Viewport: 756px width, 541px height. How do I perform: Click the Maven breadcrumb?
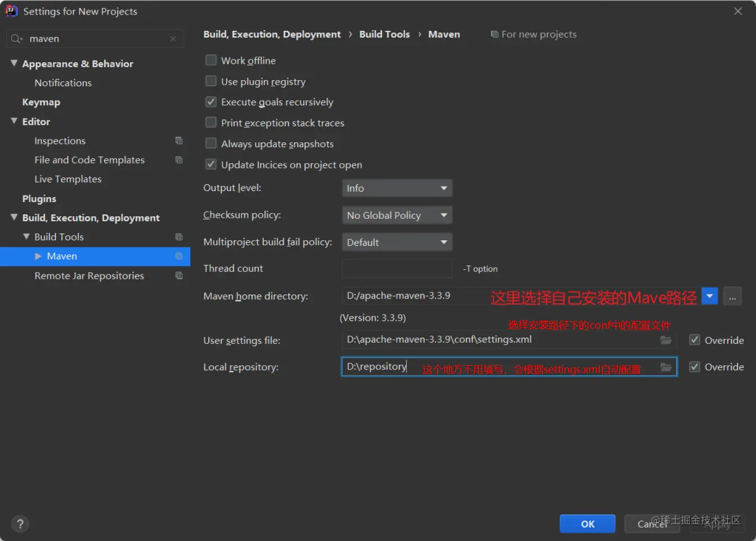coord(444,34)
